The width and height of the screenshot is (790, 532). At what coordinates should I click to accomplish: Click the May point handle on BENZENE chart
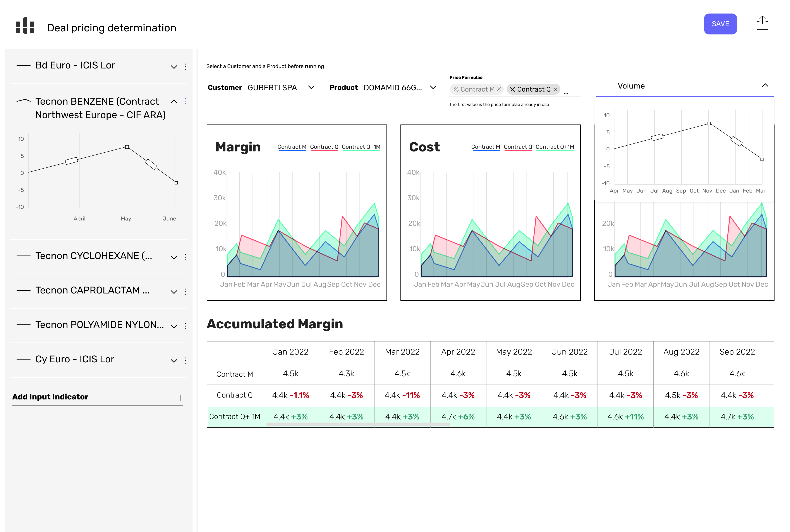pos(127,147)
